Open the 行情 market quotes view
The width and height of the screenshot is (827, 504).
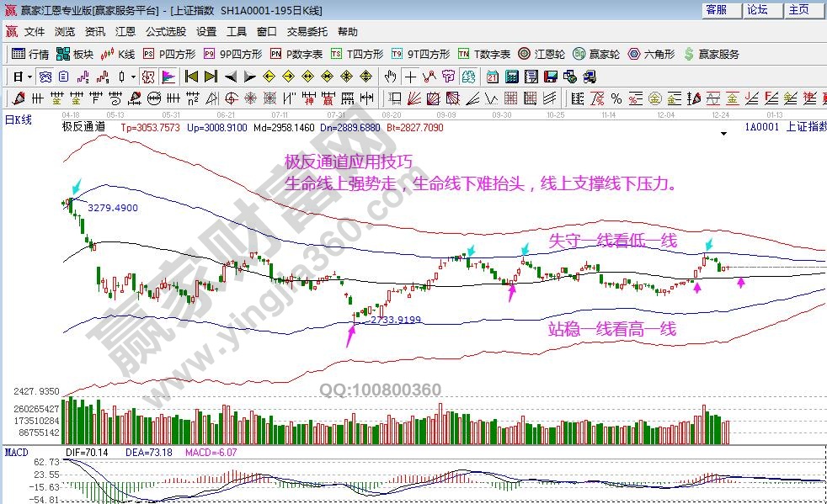(x=30, y=54)
